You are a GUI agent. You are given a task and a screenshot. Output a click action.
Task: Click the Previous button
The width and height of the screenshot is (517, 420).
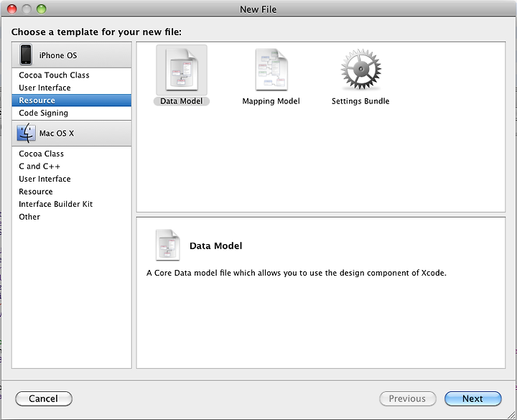408,398
